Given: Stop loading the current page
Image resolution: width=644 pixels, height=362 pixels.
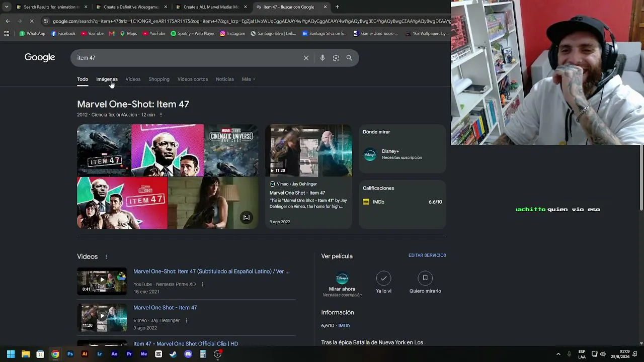Looking at the screenshot, I should coord(31,21).
